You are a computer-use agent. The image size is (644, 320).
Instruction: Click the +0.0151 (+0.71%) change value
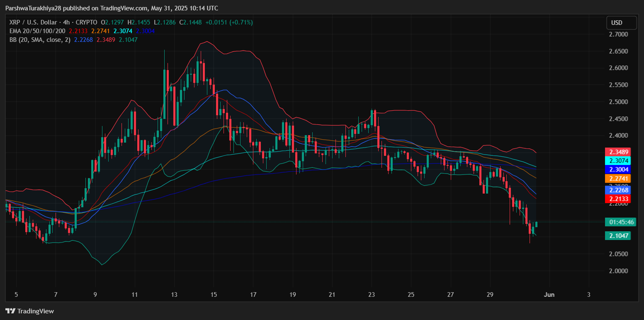[231, 22]
